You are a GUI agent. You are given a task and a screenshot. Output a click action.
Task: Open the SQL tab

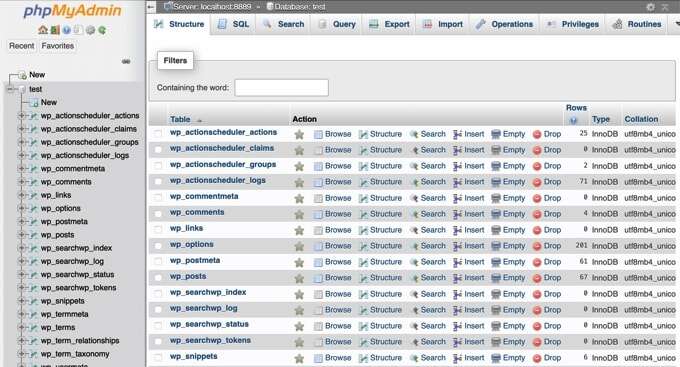point(233,24)
